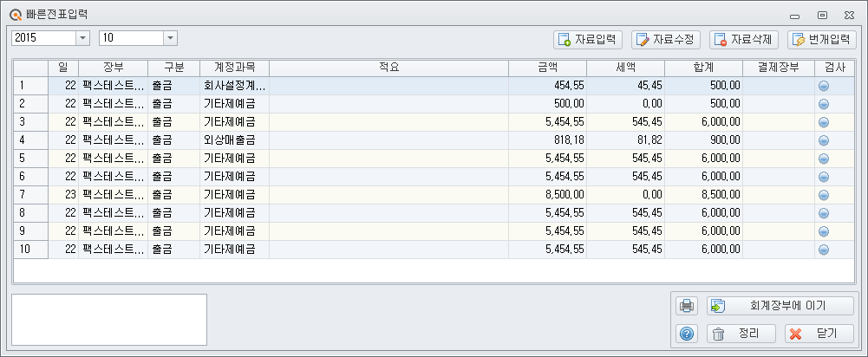Screen dimensions: 868x357
Task: Click the 정리 trash button
Action: pyautogui.click(x=741, y=334)
